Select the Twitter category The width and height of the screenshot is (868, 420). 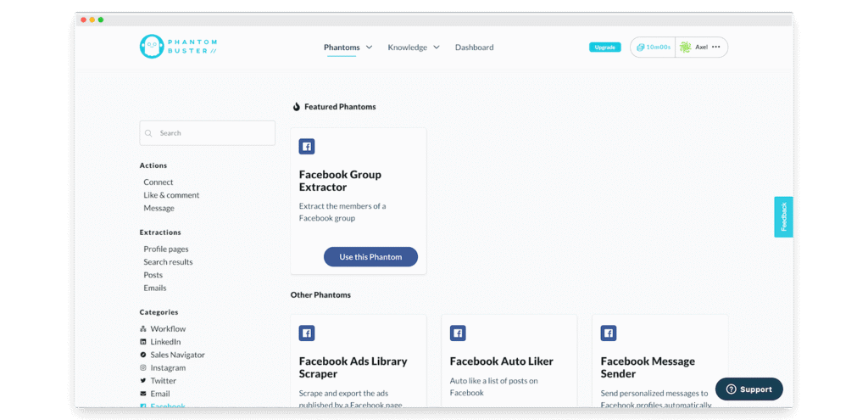(x=164, y=381)
